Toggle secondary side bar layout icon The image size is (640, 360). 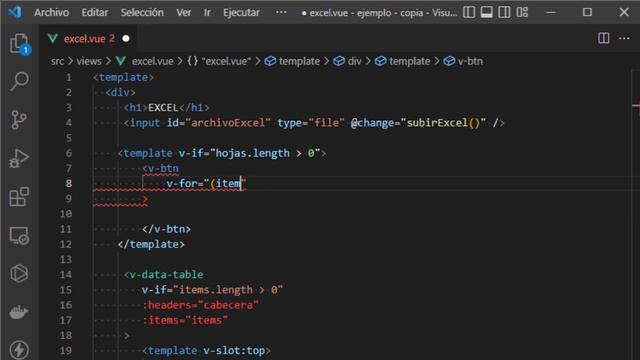504,12
